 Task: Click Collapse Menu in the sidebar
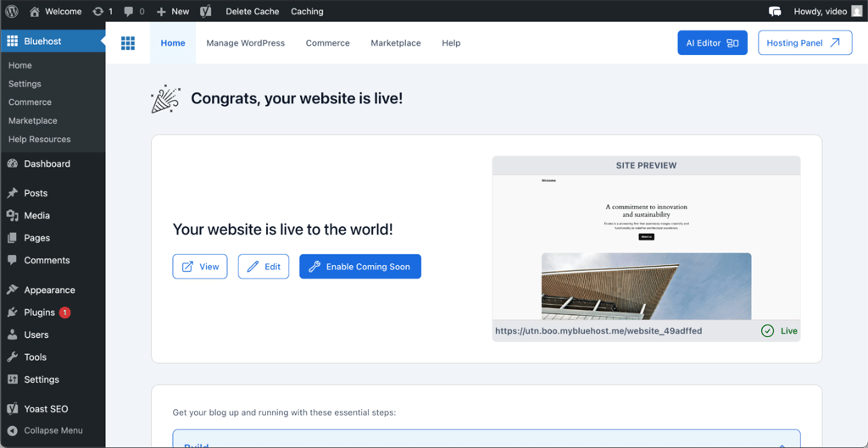click(x=53, y=430)
